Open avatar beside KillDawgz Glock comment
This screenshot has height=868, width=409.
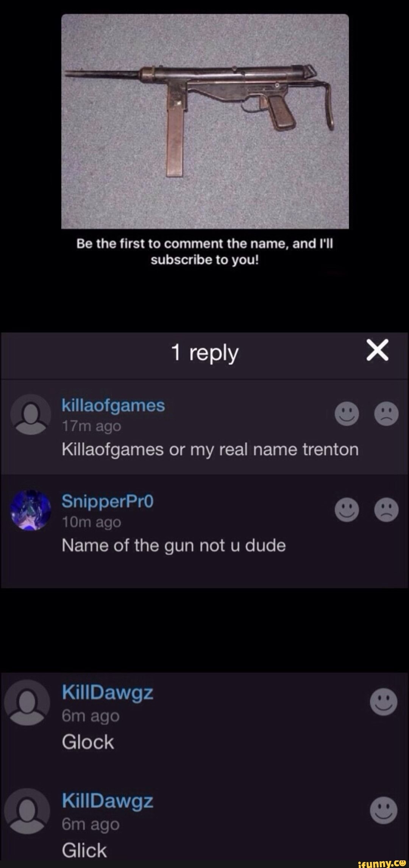click(27, 702)
